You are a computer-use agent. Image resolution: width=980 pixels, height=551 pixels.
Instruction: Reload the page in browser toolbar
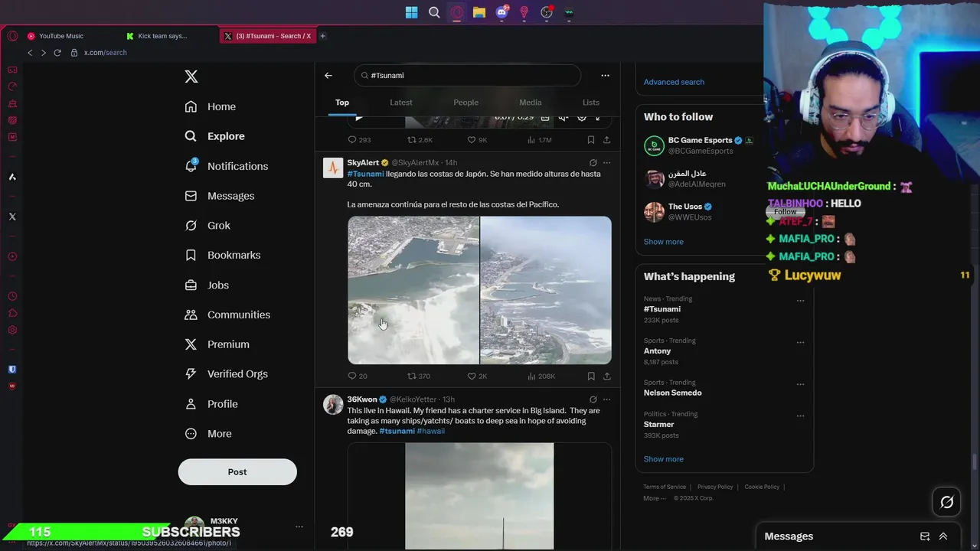tap(57, 53)
